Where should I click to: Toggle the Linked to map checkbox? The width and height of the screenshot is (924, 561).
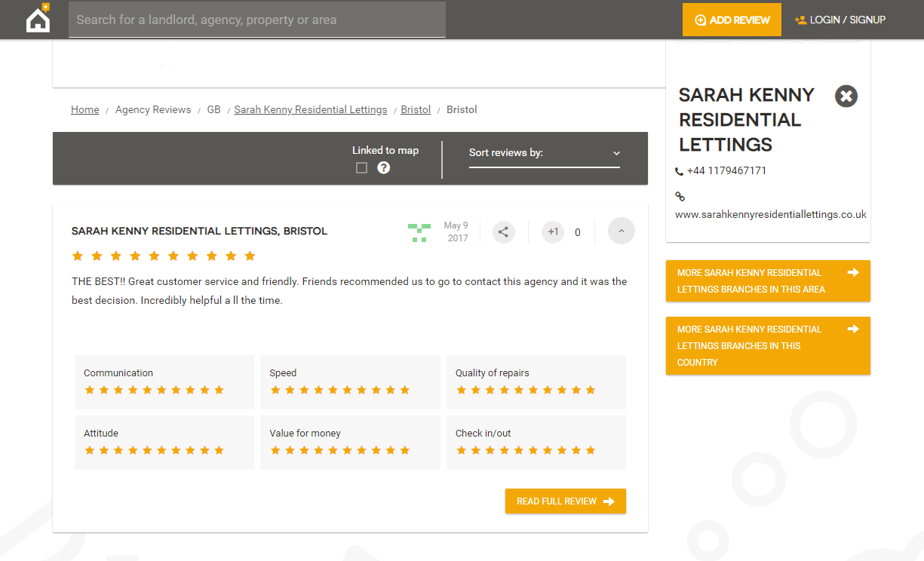(x=361, y=167)
